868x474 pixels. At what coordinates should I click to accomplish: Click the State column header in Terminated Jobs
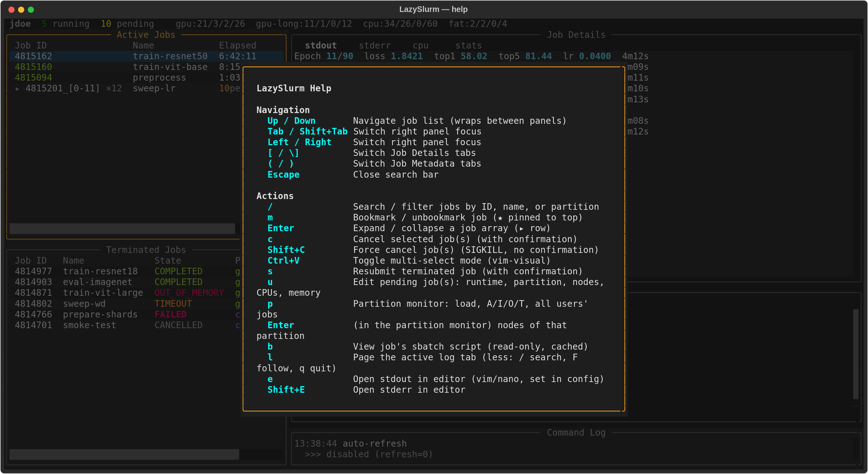click(x=167, y=260)
